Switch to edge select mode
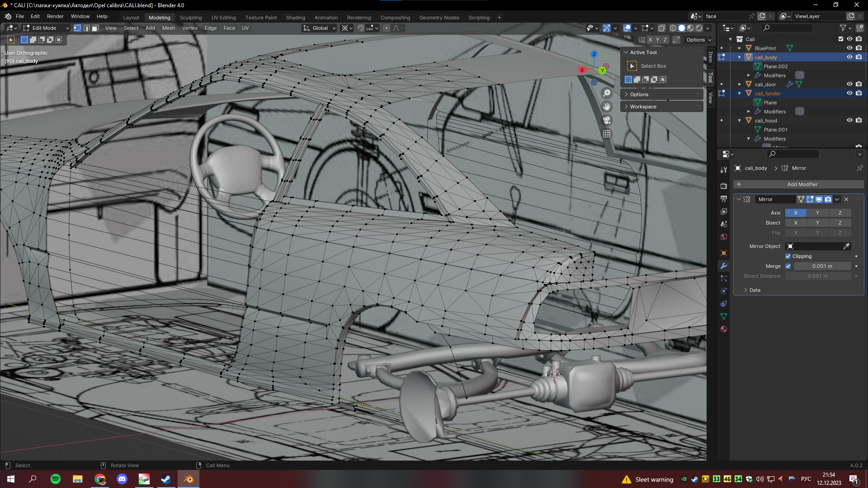This screenshot has width=868, height=488. point(86,28)
